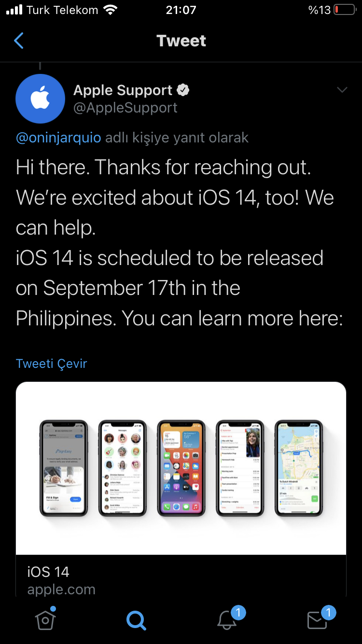Open the iOS 14 link preview image

click(x=181, y=468)
